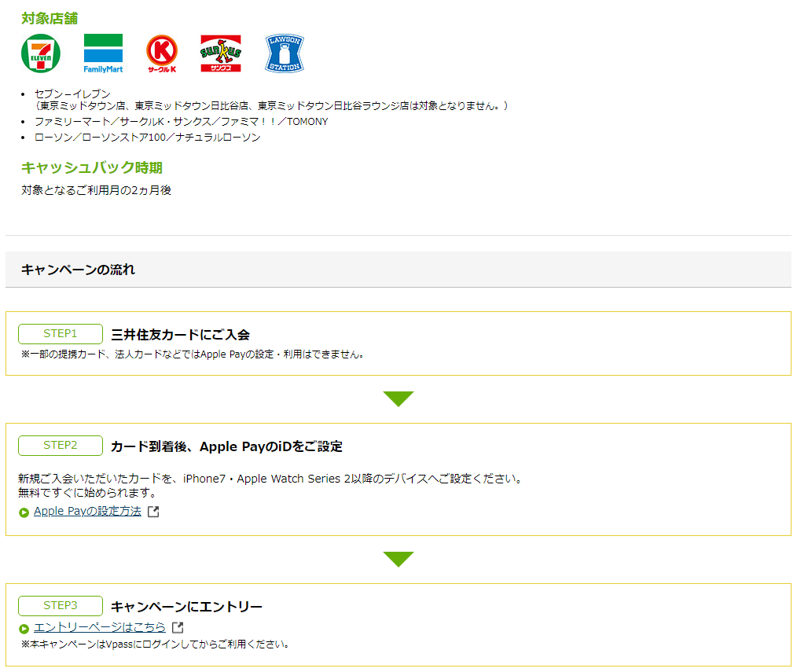Click heading カード到着後、Apple PayのiDをご設定
The height and width of the screenshot is (672, 797).
[226, 446]
